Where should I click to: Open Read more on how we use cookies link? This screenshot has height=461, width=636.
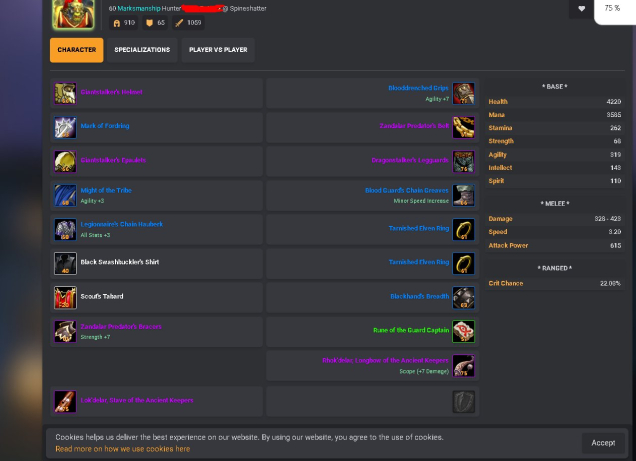point(122,449)
